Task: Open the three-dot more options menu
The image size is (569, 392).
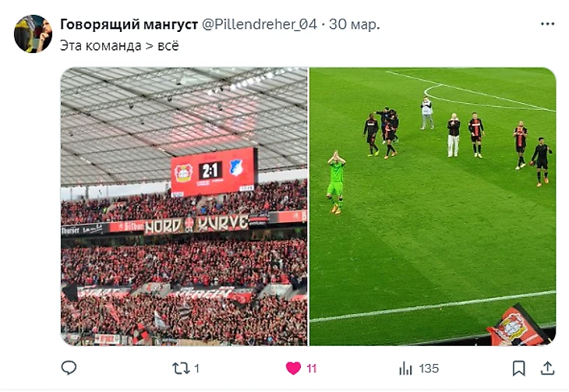Action: (x=547, y=24)
